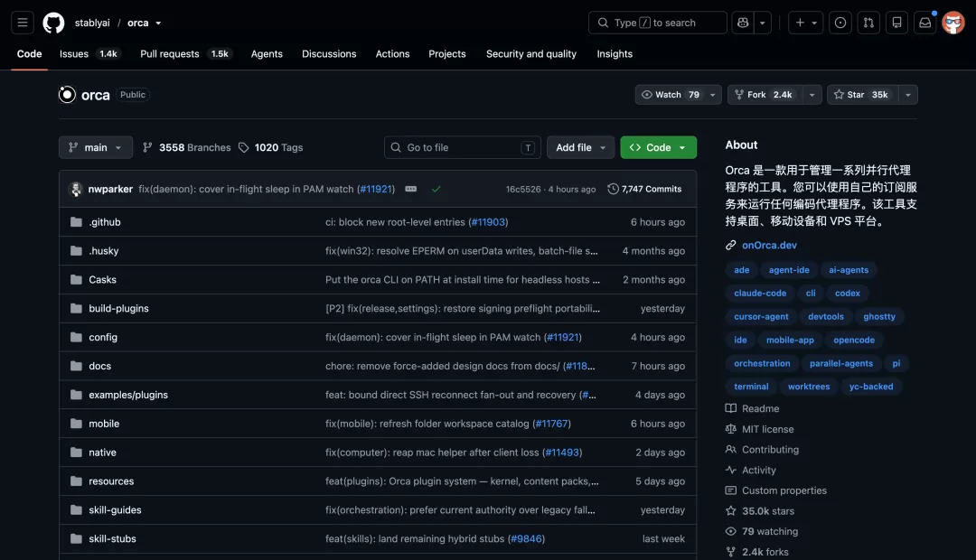The width and height of the screenshot is (976, 560).
Task: View 3558 Branches
Action: (187, 147)
